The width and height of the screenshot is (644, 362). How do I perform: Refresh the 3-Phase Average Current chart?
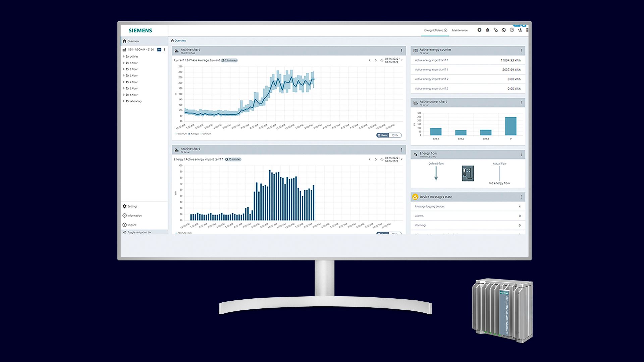tap(382, 60)
